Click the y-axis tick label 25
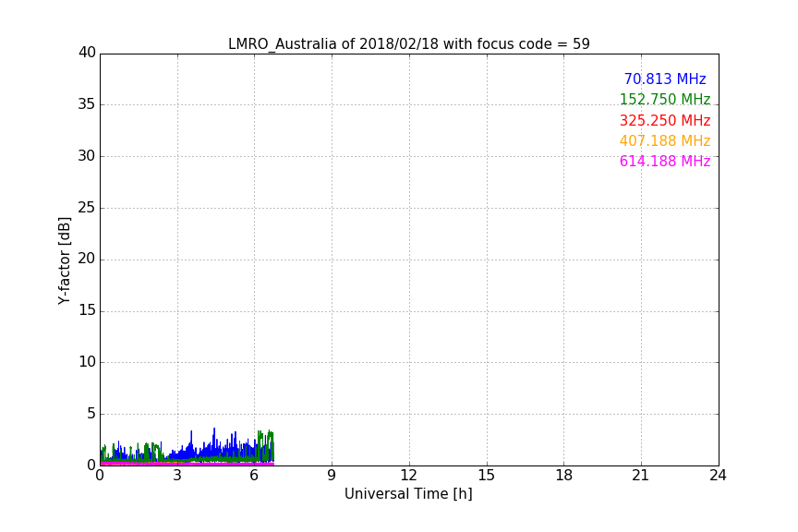Image resolution: width=798 pixels, height=532 pixels. tap(87, 207)
